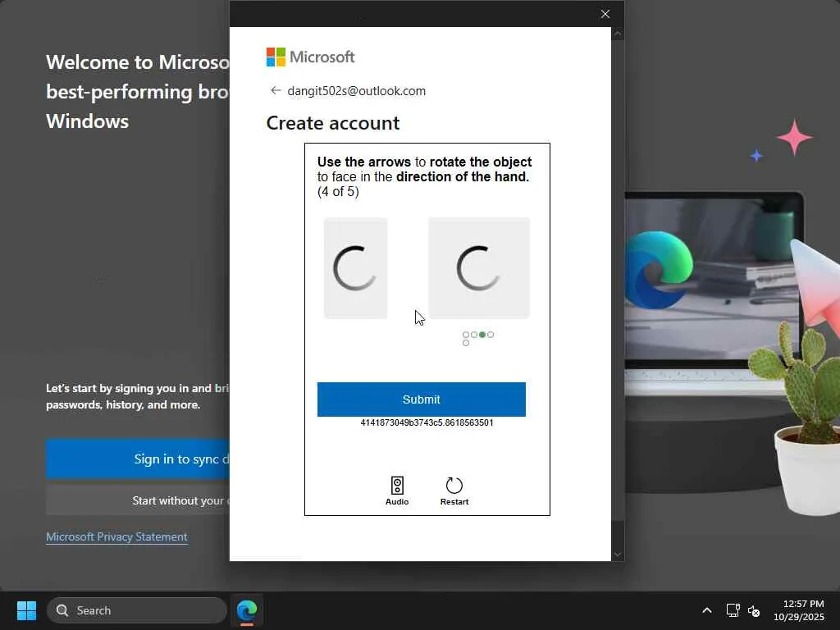This screenshot has height=630, width=840.
Task: Click the right loading object image
Action: coord(479,268)
